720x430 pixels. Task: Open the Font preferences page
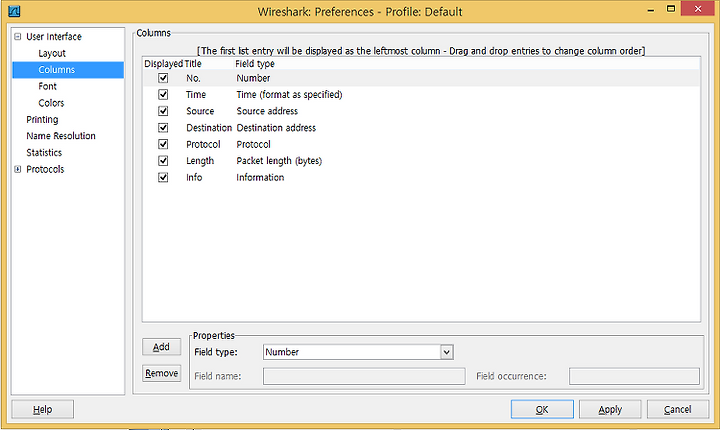coord(47,86)
